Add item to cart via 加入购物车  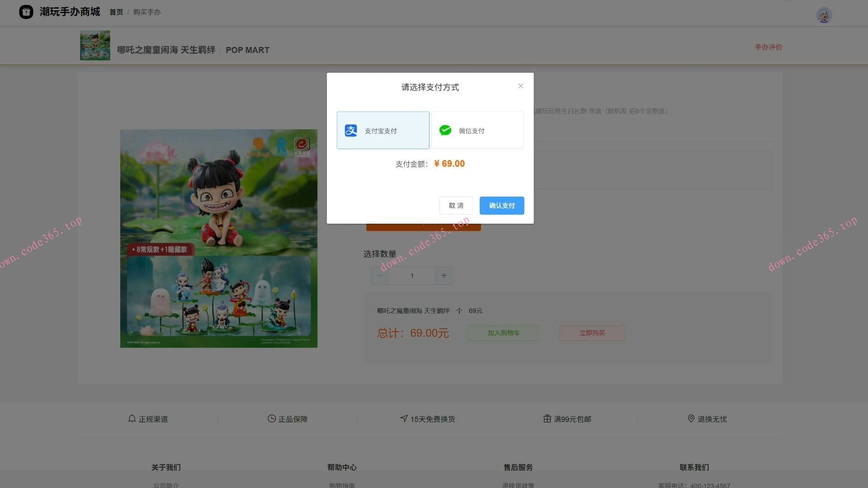(503, 333)
